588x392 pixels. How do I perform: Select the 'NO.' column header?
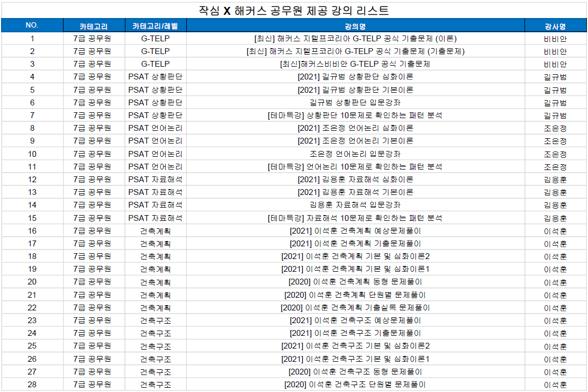(x=32, y=25)
